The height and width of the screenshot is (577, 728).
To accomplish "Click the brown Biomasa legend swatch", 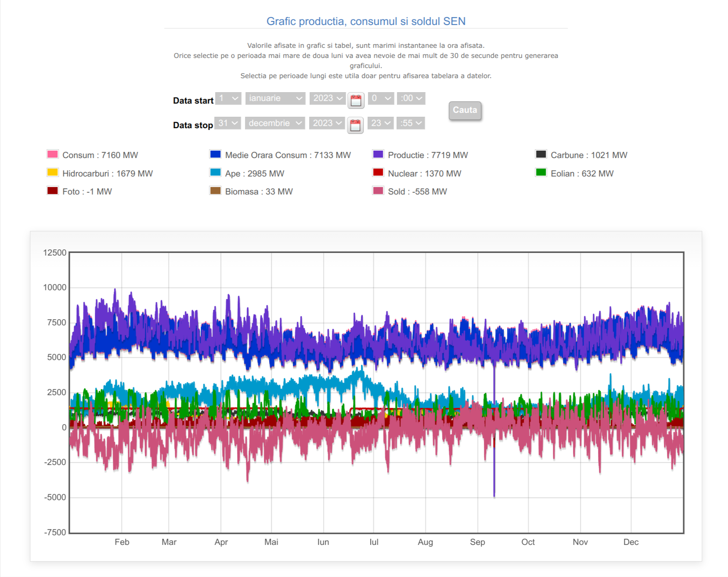I will (x=215, y=191).
